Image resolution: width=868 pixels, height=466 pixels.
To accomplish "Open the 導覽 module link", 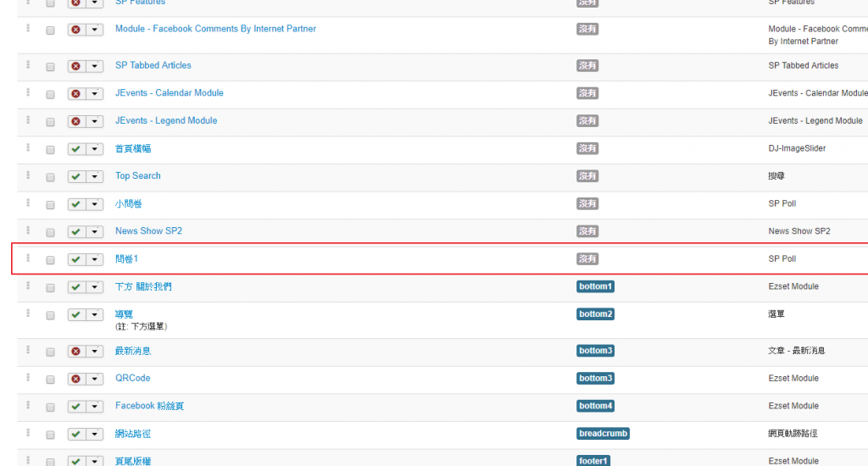I will [124, 314].
